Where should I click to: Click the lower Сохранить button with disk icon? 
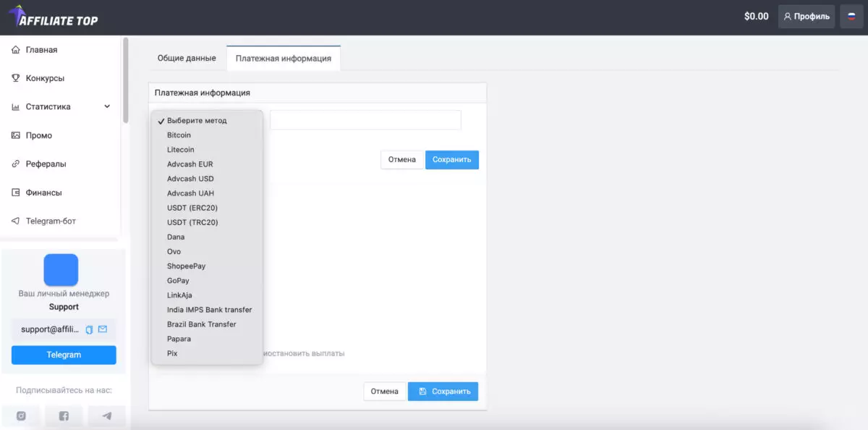[443, 391]
